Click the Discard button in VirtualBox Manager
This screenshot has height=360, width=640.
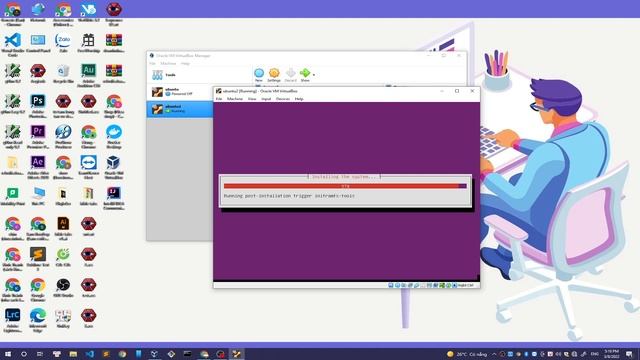290,75
